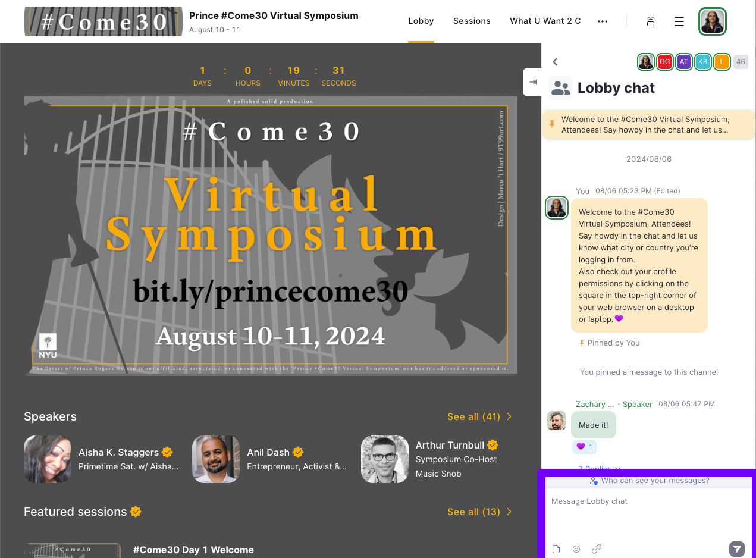Screen dimensions: 756x558
Task: Click Anil Dash's photo
Action: pyautogui.click(x=216, y=459)
